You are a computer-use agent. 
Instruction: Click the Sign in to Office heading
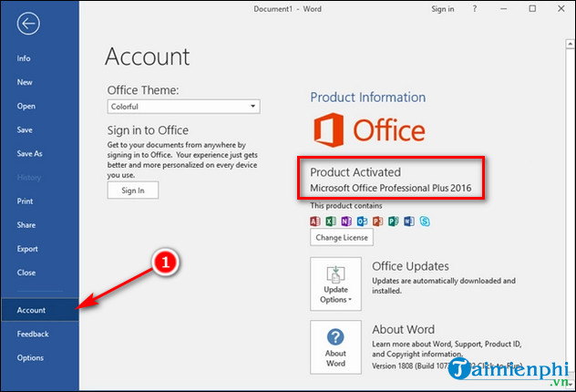[x=148, y=130]
